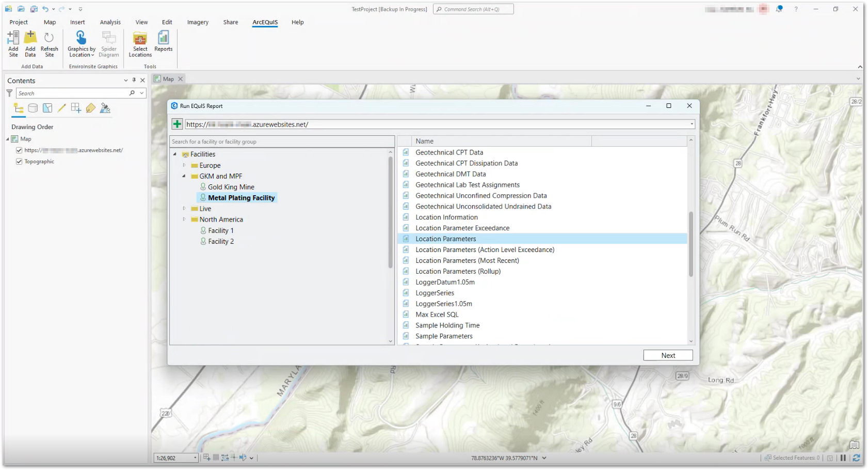The width and height of the screenshot is (868, 470).
Task: Switch Contents to List By Snapping
Action: [76, 108]
